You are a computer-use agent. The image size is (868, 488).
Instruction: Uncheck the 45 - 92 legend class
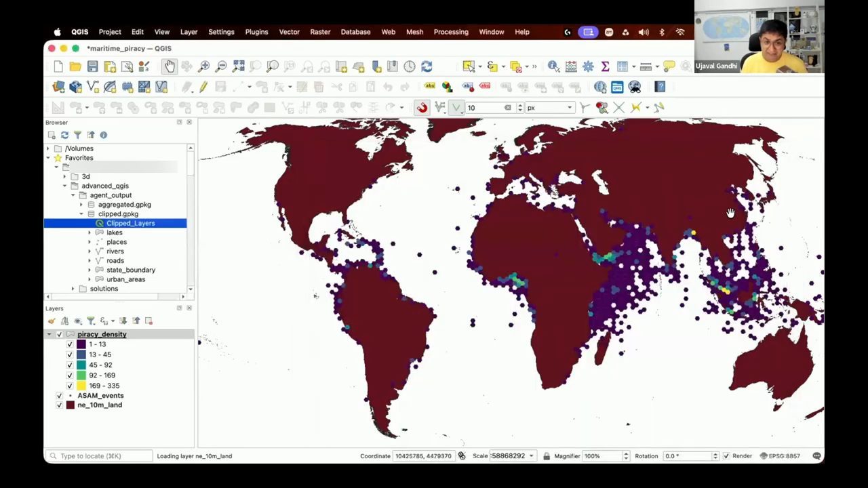[x=70, y=365]
